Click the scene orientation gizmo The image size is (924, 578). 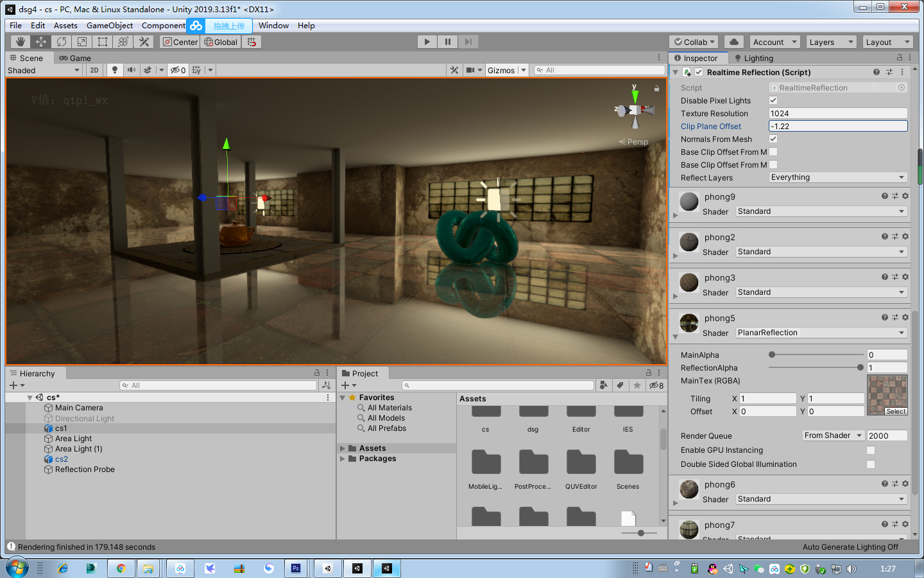(x=635, y=110)
